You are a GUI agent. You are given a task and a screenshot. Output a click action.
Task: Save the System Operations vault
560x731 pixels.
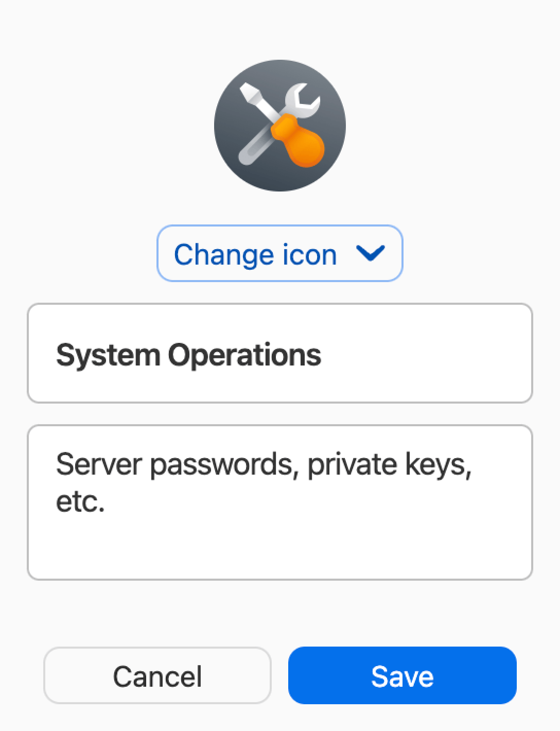point(402,676)
